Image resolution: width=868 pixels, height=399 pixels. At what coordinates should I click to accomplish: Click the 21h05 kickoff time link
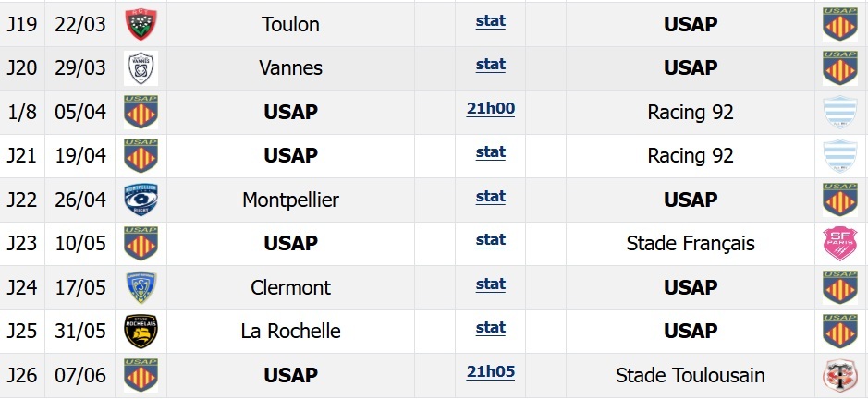coord(490,372)
